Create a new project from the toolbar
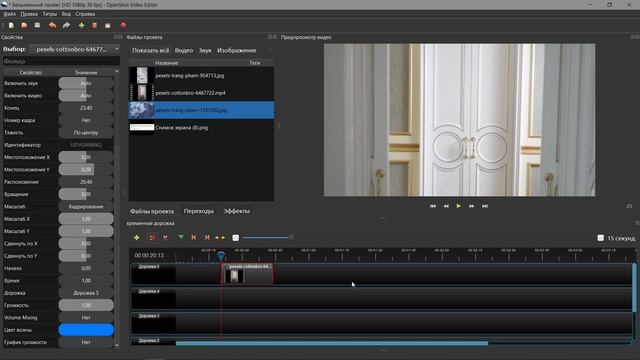This screenshot has width=640, height=360. pos(11,25)
